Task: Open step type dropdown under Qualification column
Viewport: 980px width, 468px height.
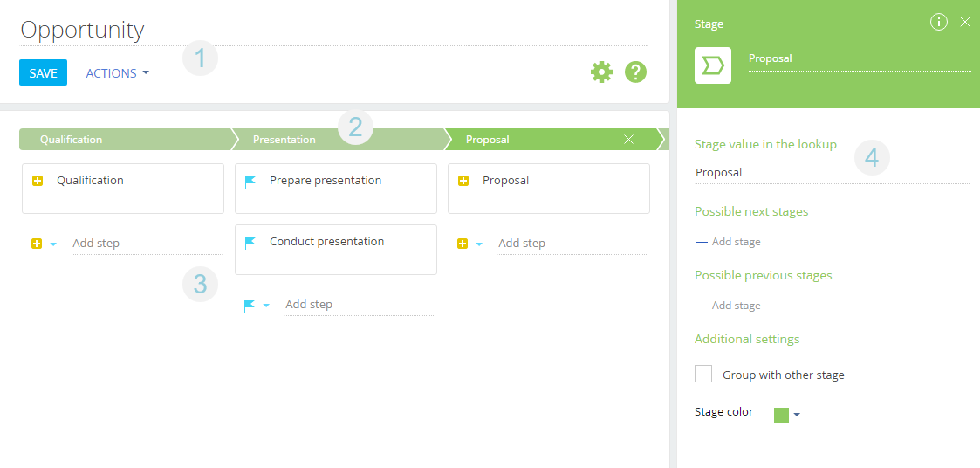Action: (x=52, y=244)
